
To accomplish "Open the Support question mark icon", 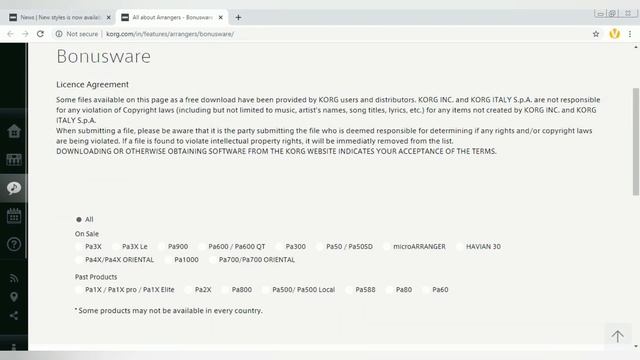I will [14, 244].
